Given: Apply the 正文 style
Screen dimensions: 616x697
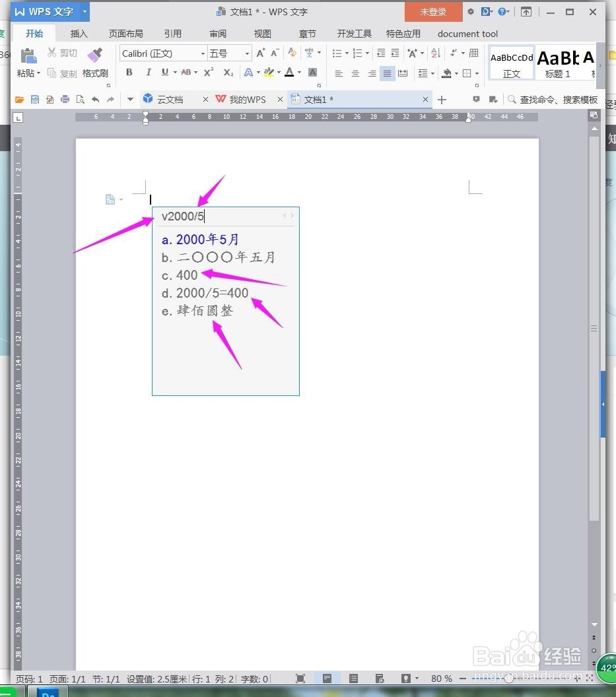Looking at the screenshot, I should pyautogui.click(x=512, y=63).
